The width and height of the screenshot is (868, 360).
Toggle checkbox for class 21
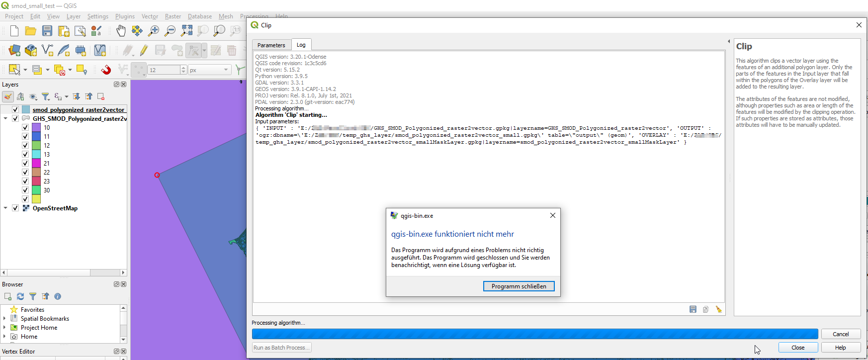[x=25, y=163]
